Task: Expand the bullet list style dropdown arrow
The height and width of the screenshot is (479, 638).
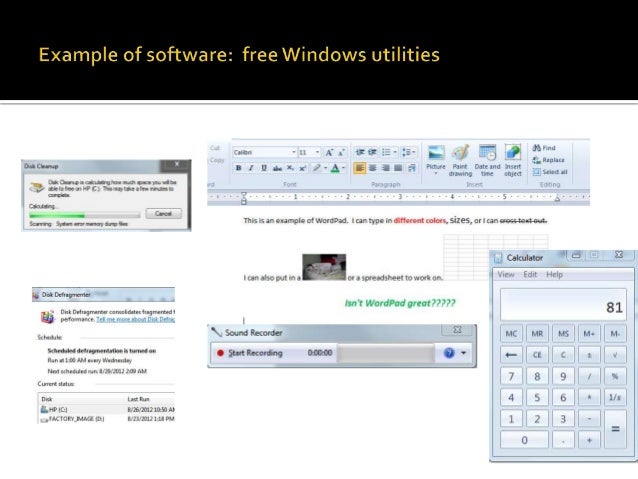Action: pyautogui.click(x=394, y=152)
